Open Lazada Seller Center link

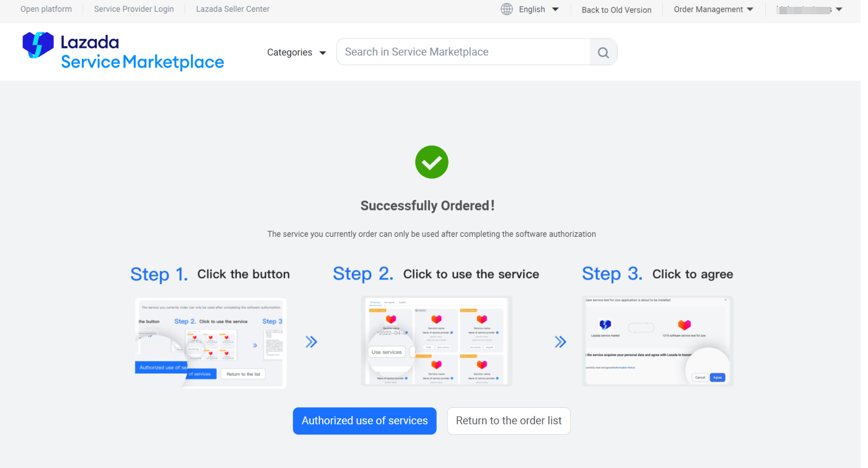tap(232, 9)
